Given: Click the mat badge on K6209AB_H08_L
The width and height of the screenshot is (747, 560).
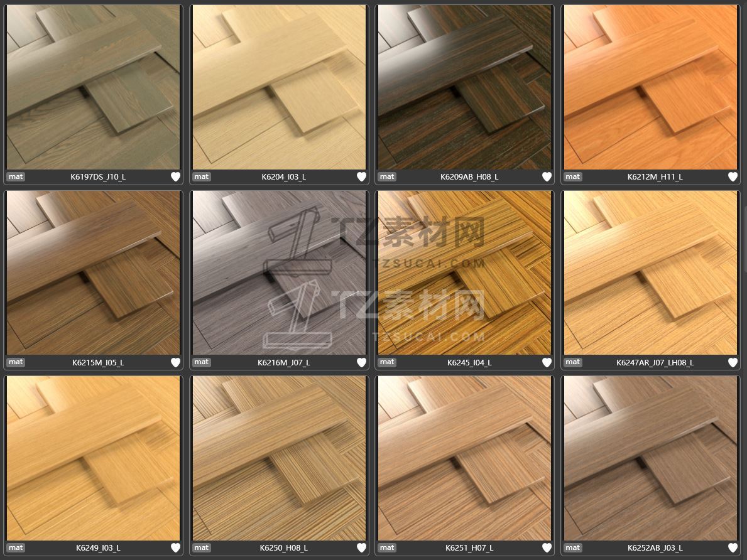Looking at the screenshot, I should tap(387, 176).
